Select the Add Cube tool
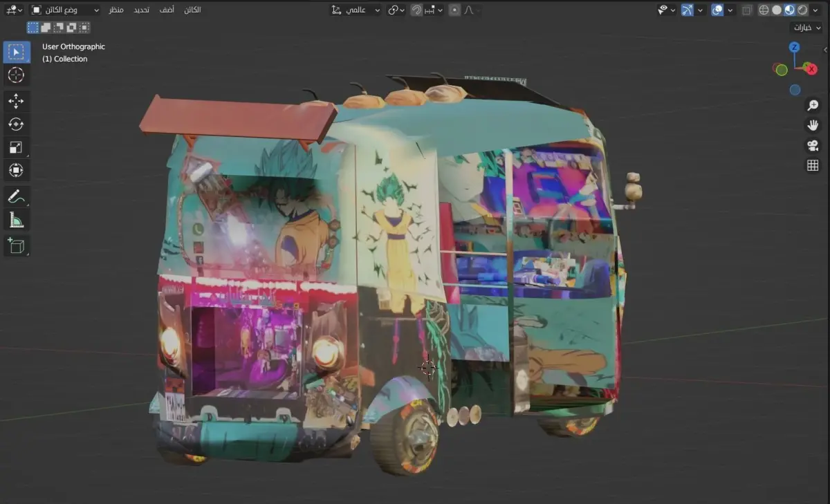This screenshot has width=830, height=504. tap(16, 245)
